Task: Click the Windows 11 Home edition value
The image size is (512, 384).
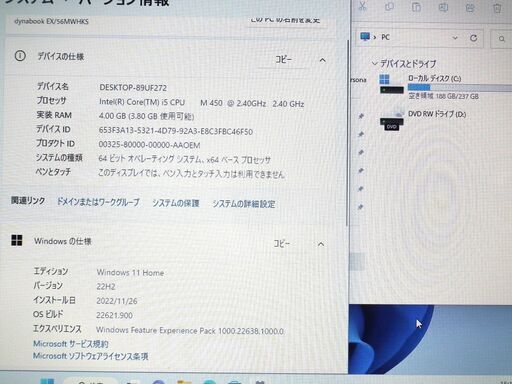Action: pos(130,273)
